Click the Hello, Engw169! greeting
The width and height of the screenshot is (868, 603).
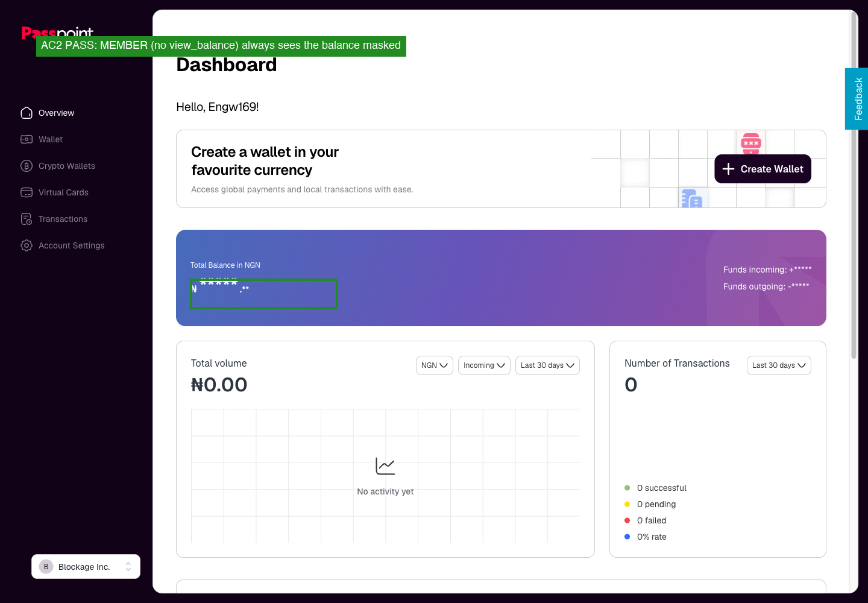(x=218, y=107)
